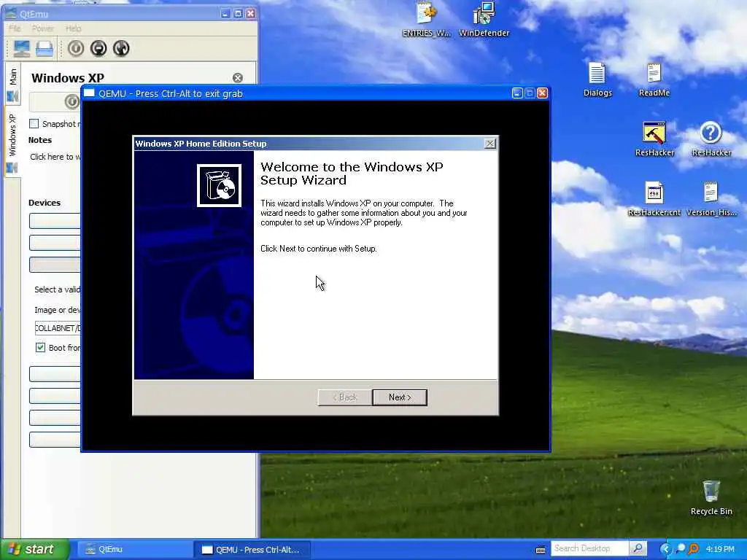Screen dimensions: 747x560
Task: Close the QEMU window
Action: 542,93
